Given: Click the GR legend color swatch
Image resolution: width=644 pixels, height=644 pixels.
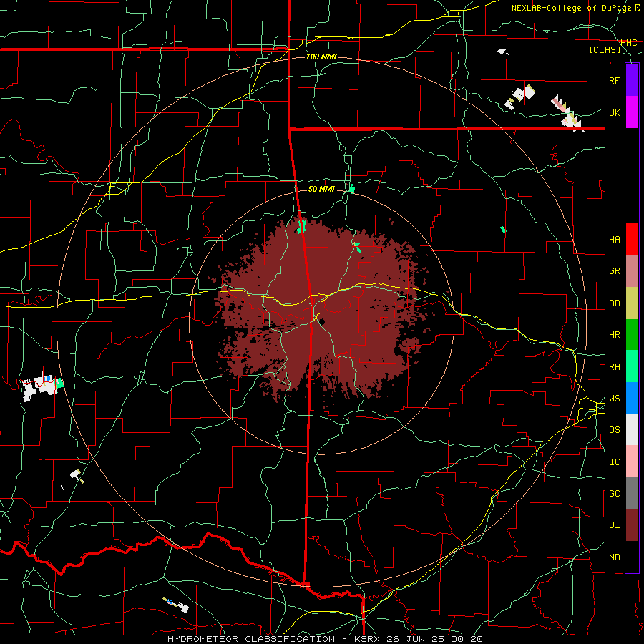Looking at the screenshot, I should [x=632, y=271].
